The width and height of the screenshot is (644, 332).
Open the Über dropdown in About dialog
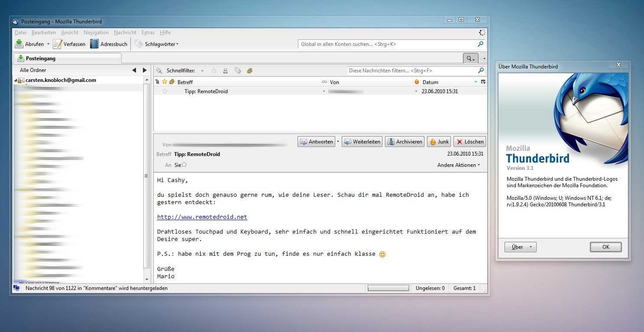[x=521, y=247]
